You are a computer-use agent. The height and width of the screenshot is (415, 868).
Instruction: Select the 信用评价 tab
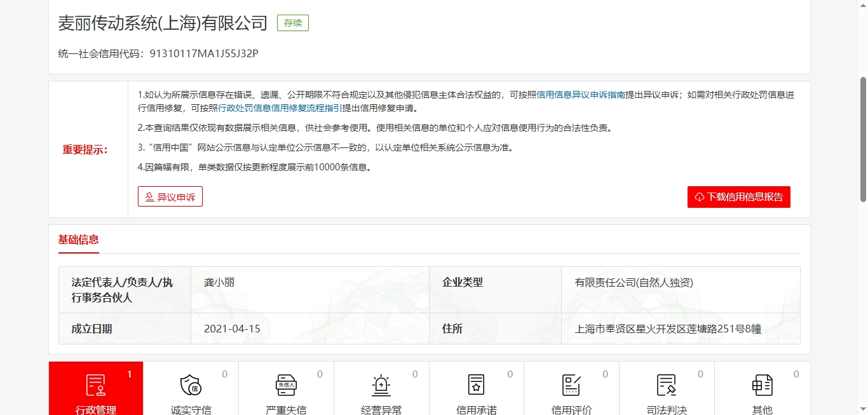click(571, 388)
